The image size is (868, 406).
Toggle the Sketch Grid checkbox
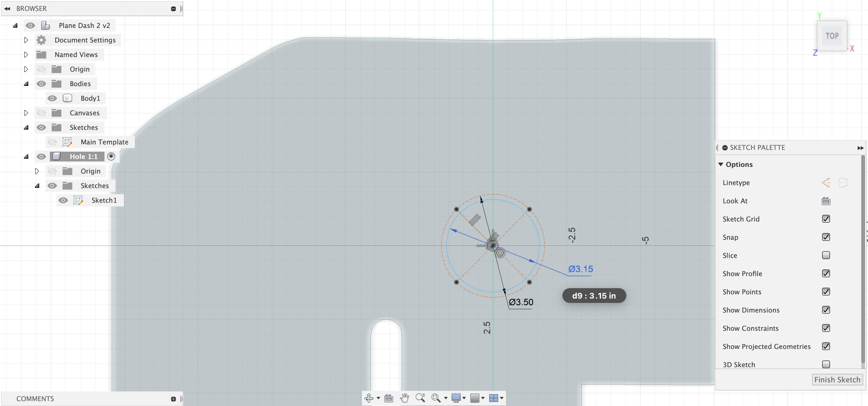pyautogui.click(x=826, y=219)
